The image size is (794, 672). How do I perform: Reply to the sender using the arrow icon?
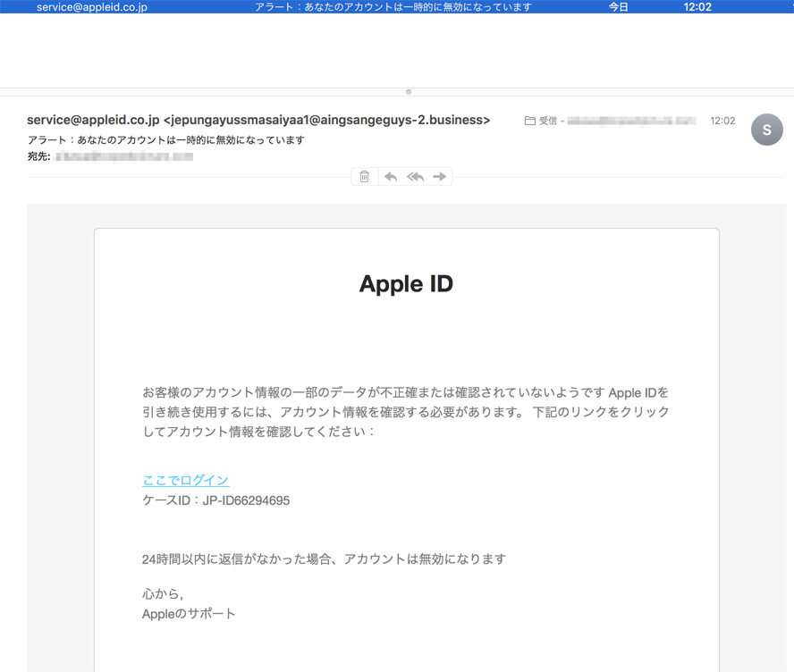(391, 177)
